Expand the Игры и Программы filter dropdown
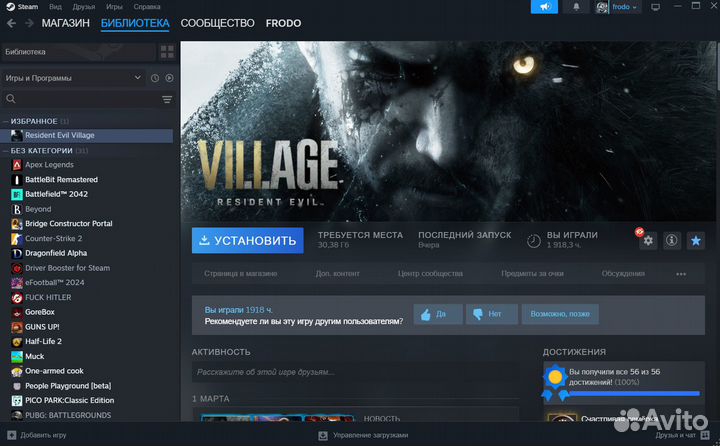This screenshot has width=720, height=446. tap(73, 78)
